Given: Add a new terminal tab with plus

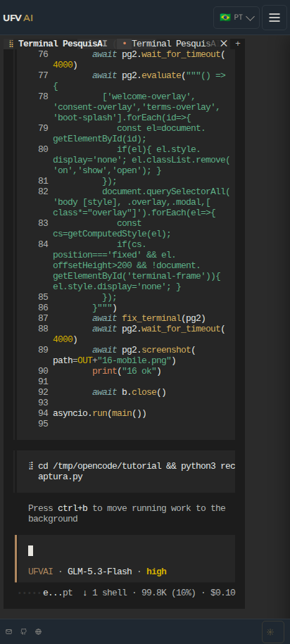Looking at the screenshot, I should point(237,44).
